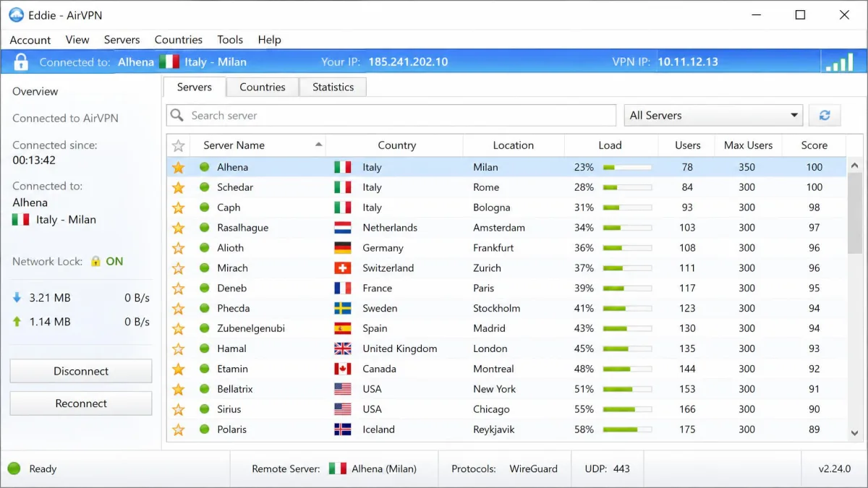868x488 pixels.
Task: Switch to the Statistics tab
Action: pyautogui.click(x=333, y=87)
